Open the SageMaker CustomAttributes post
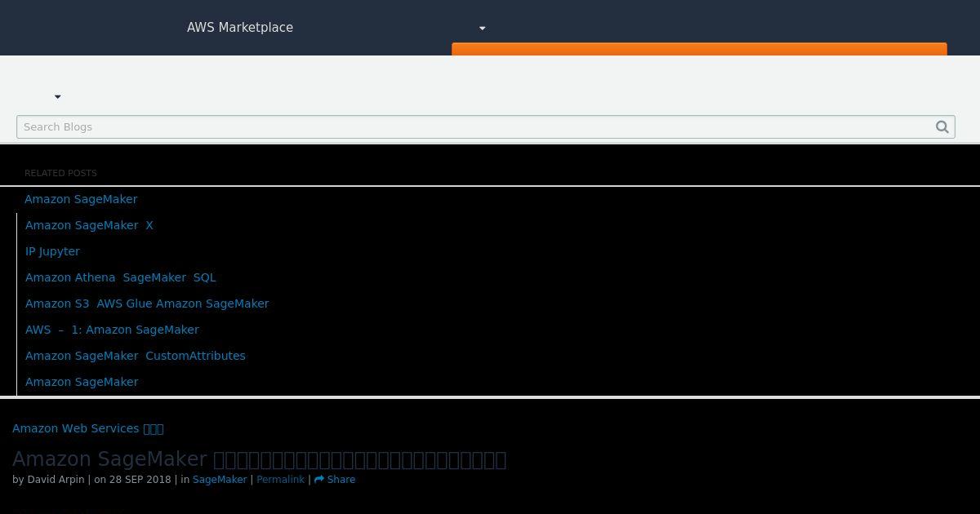This screenshot has width=980, height=514. coord(136,356)
